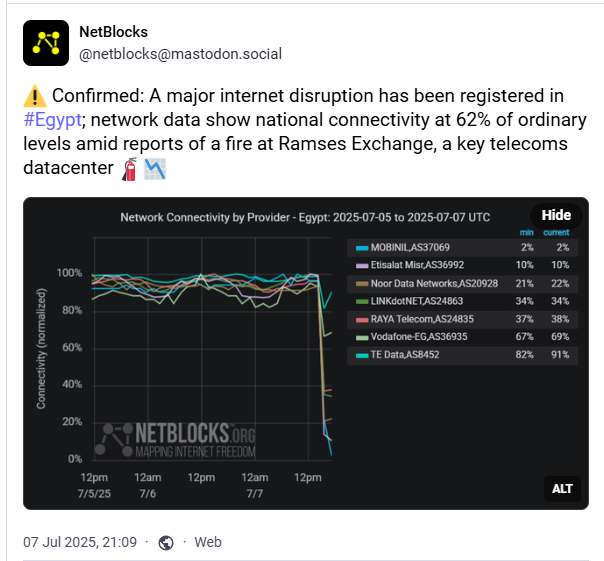Follow the #Egypt hashtag link
Image resolution: width=604 pixels, height=561 pixels.
click(x=52, y=120)
